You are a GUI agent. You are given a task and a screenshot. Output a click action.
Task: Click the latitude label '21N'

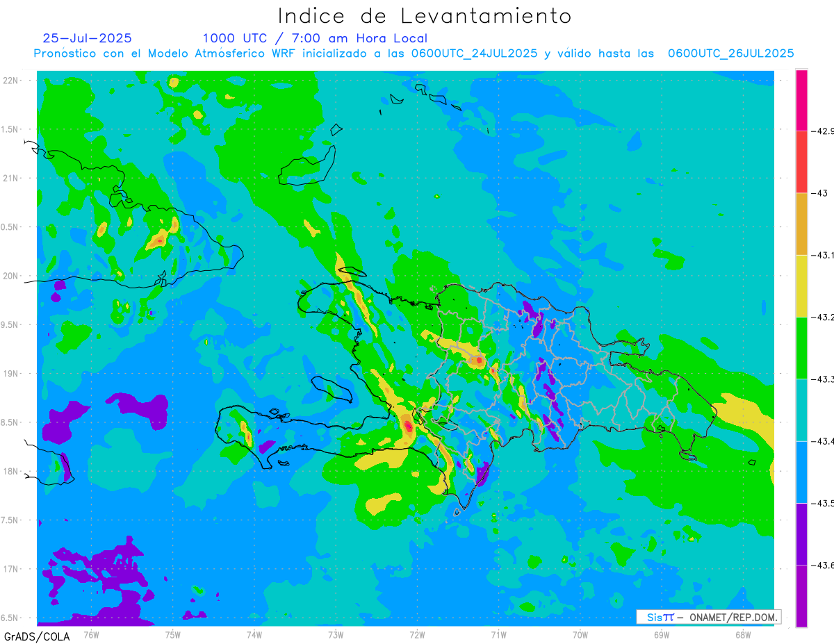tap(10, 179)
